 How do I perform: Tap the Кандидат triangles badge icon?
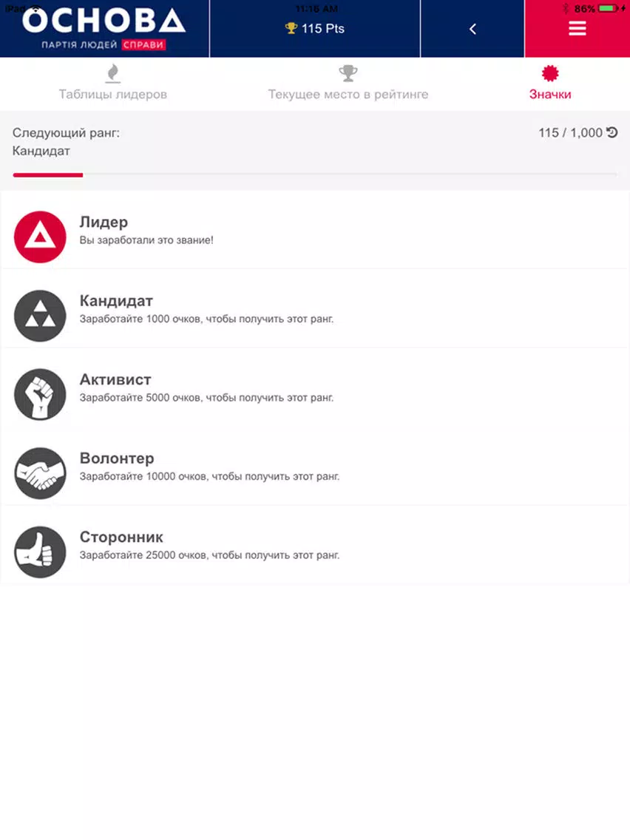[40, 316]
